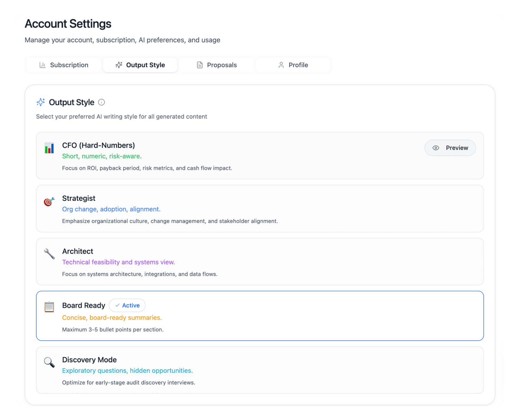Open the Output Style tab

140,65
